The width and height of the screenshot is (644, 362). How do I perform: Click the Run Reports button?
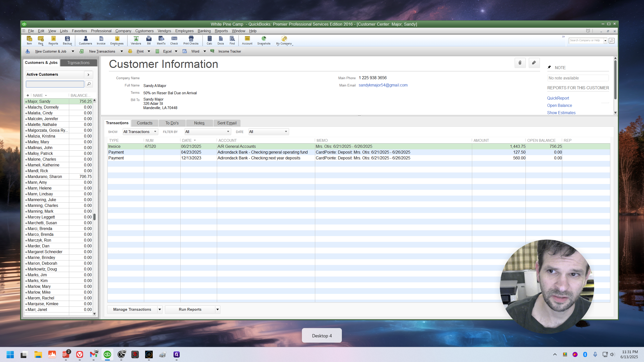point(190,309)
